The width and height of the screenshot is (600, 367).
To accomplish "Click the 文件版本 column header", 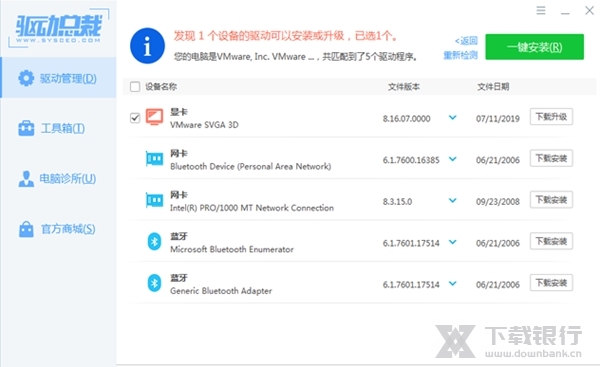I will [404, 87].
